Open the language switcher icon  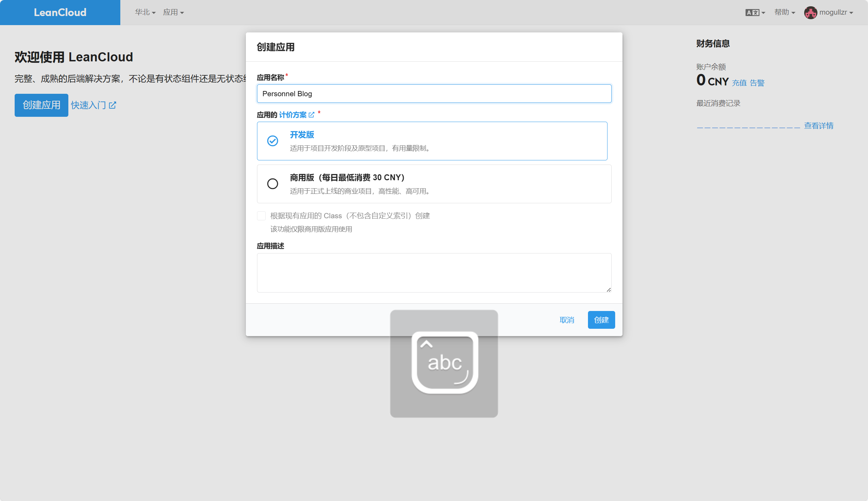click(755, 13)
